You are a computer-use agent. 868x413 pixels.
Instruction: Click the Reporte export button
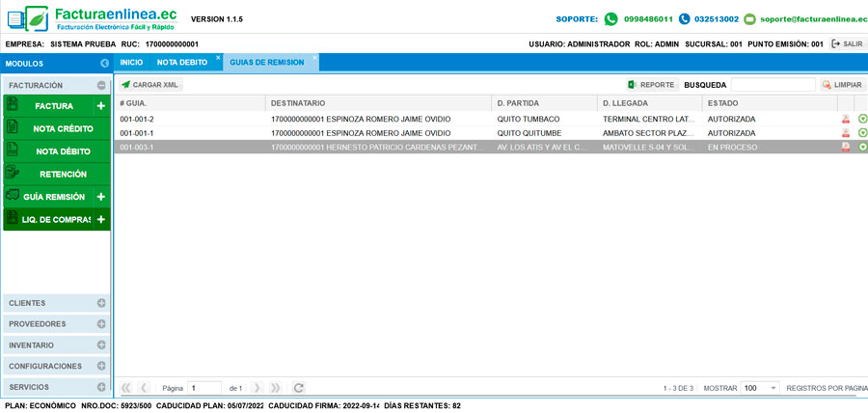click(x=651, y=85)
